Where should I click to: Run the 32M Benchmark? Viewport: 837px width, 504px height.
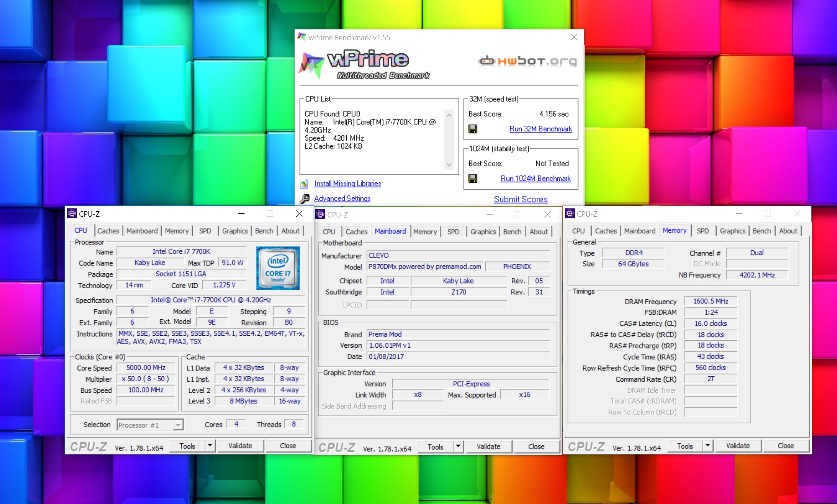[540, 129]
